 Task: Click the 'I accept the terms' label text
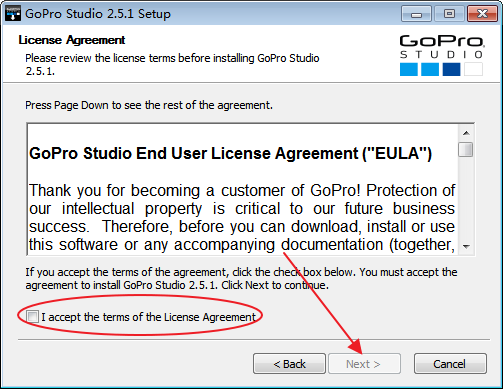[x=149, y=317]
